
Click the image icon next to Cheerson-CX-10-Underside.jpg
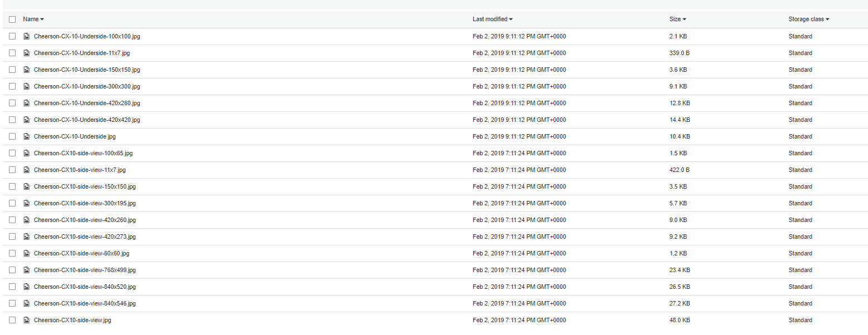(26, 136)
